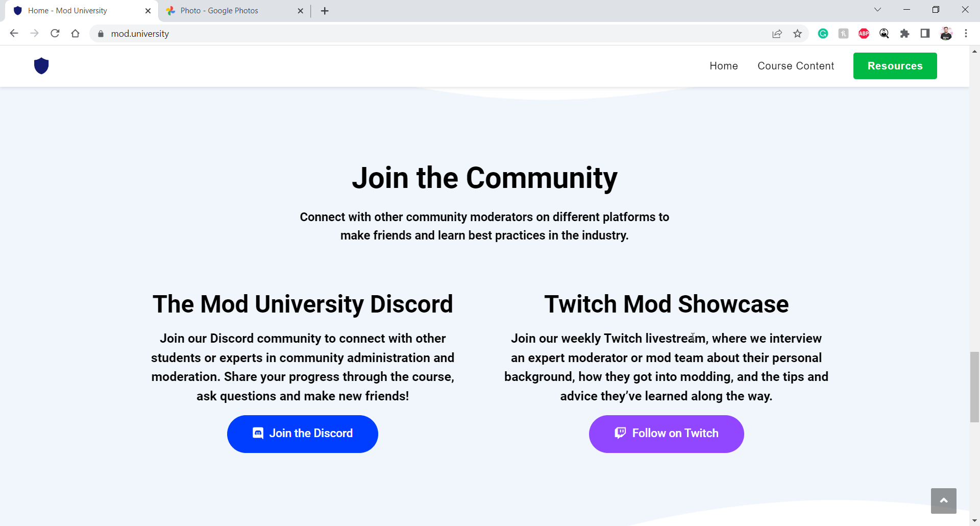Share this page from address bar
Viewport: 980px width, 526px height.
tap(777, 34)
